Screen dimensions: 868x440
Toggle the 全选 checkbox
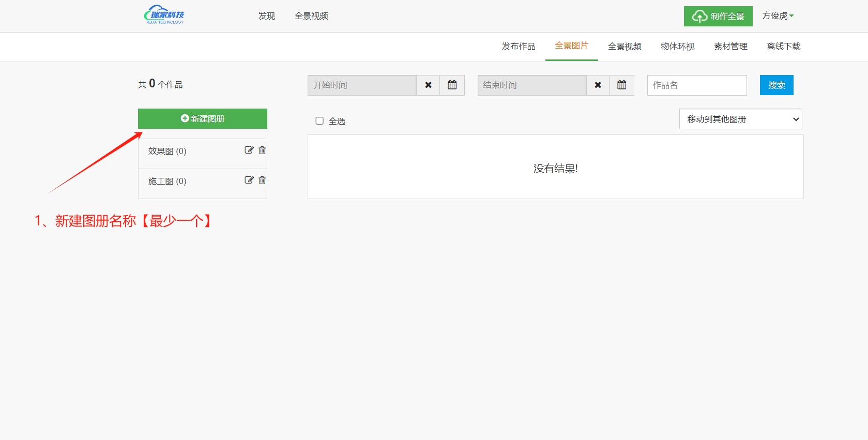pyautogui.click(x=319, y=121)
